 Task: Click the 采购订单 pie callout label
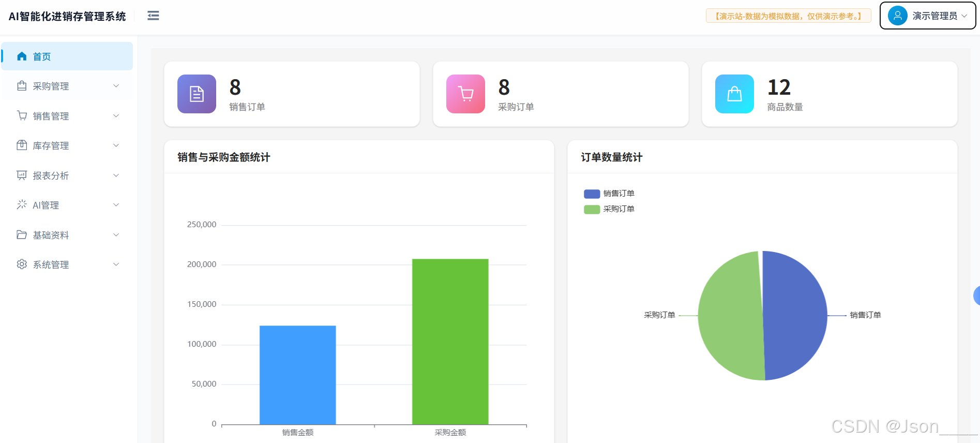pyautogui.click(x=659, y=315)
